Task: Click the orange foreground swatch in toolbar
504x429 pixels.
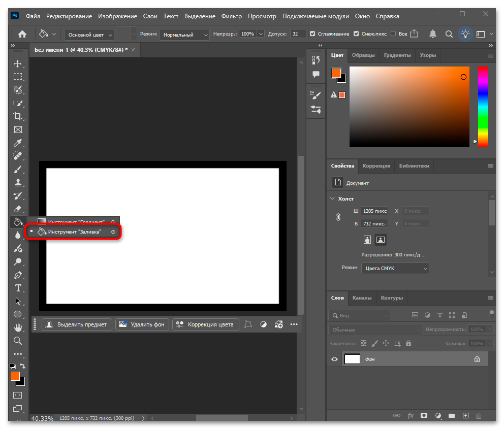Action: click(15, 376)
